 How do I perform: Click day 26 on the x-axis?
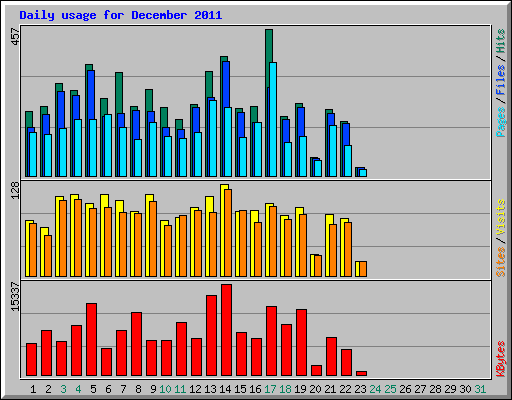[405, 389]
